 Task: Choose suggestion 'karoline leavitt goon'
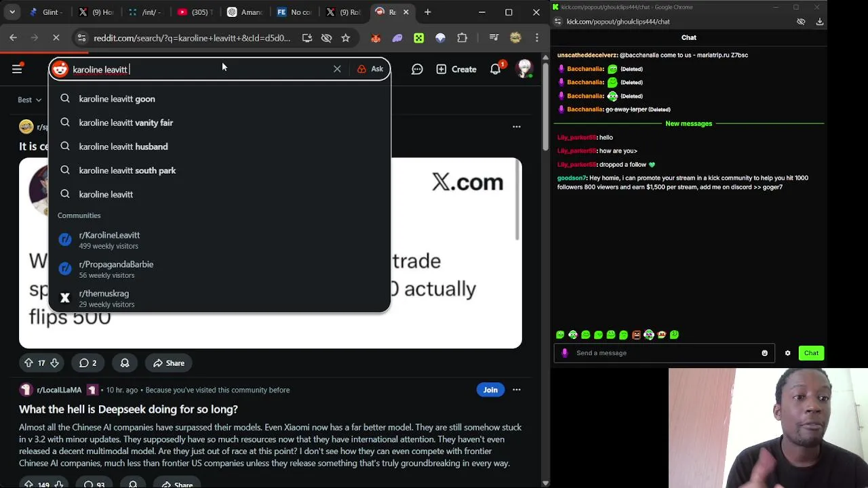click(220, 99)
